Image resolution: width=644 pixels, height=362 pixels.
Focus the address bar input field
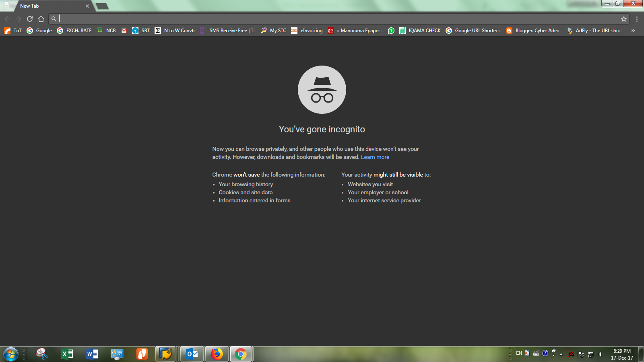338,19
